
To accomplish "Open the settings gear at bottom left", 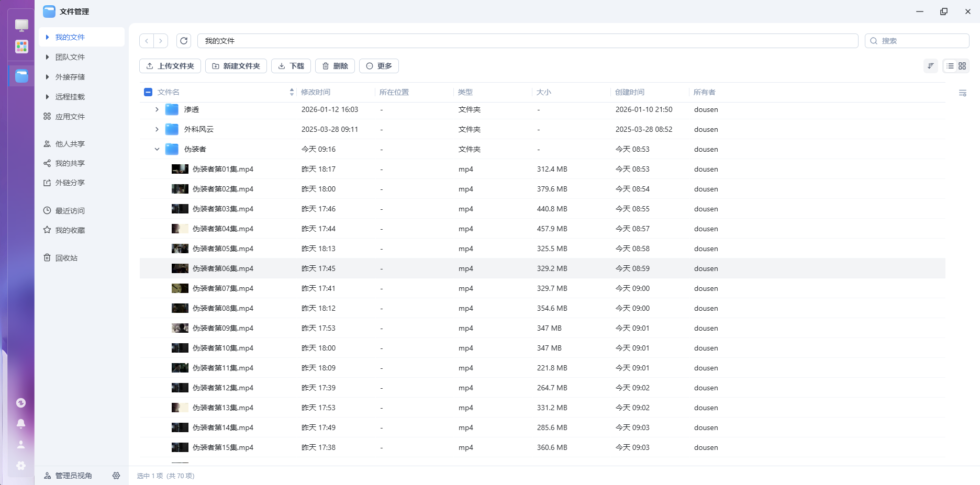I will [x=21, y=465].
